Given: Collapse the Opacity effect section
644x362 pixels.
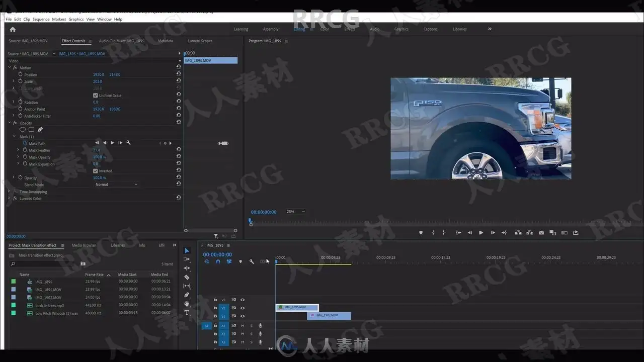Looking at the screenshot, I should [10, 123].
